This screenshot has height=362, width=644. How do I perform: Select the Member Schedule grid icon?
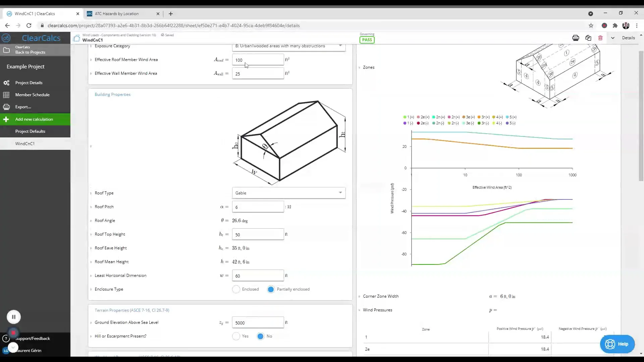[x=6, y=95]
